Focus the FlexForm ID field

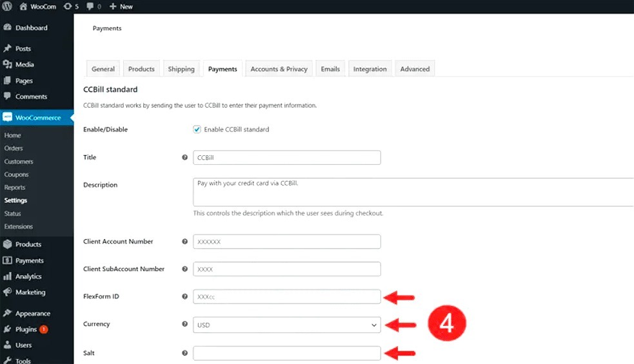point(286,296)
